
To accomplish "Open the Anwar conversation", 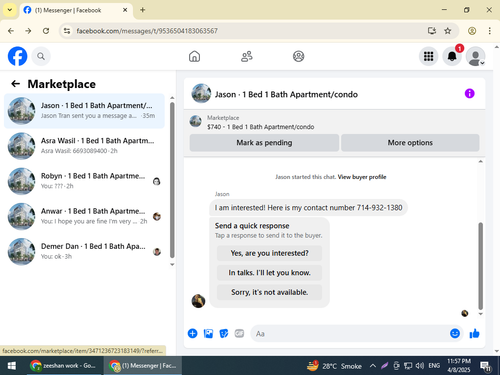I will point(84,216).
